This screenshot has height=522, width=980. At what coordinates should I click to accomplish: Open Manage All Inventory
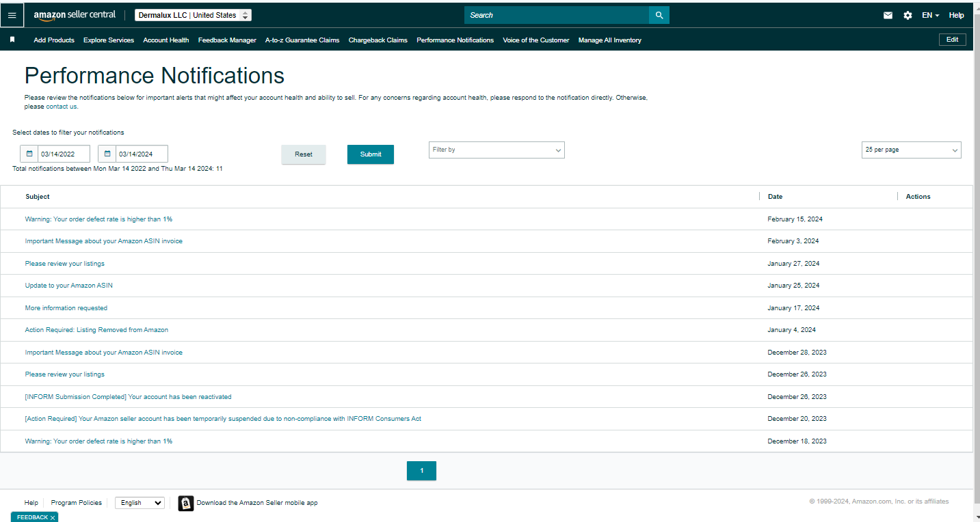(610, 40)
